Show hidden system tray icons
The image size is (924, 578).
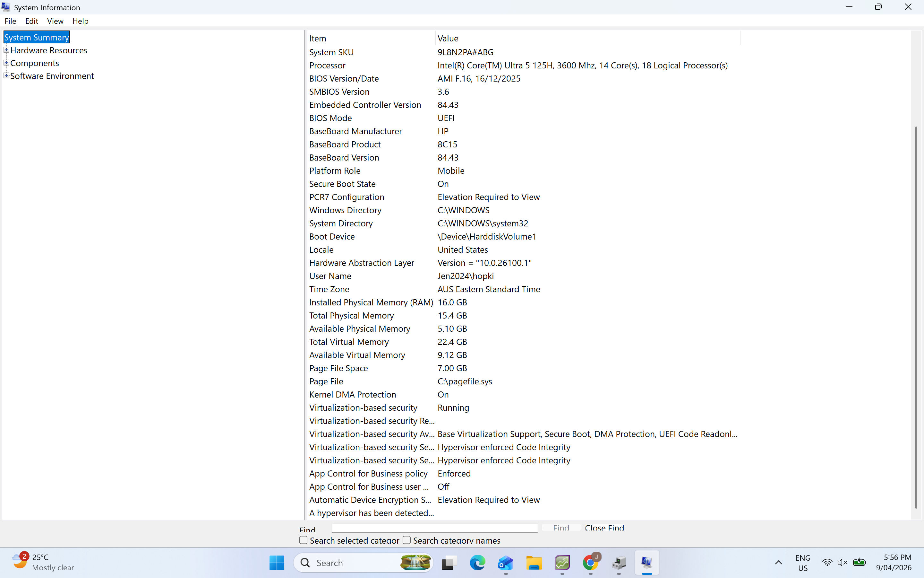point(779,563)
